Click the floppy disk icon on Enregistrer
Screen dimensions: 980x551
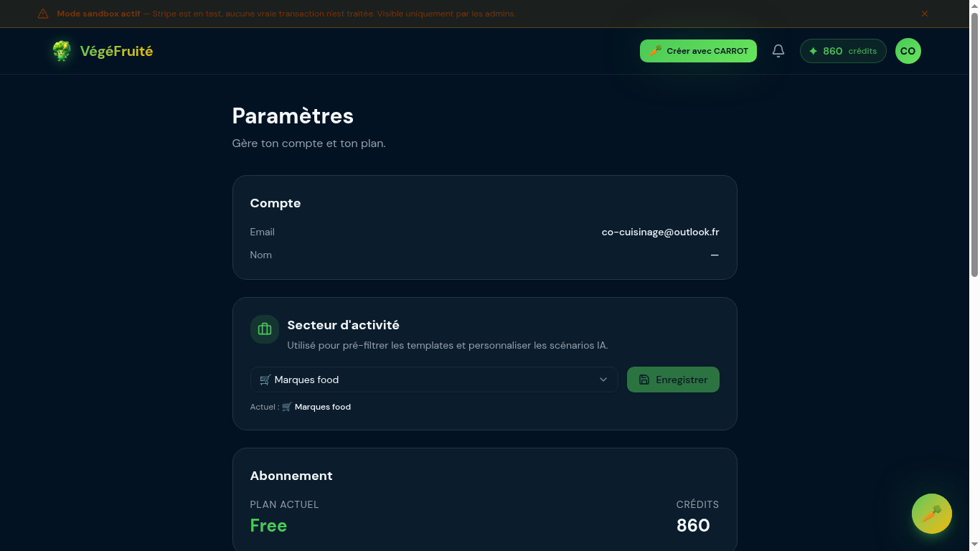pyautogui.click(x=644, y=380)
